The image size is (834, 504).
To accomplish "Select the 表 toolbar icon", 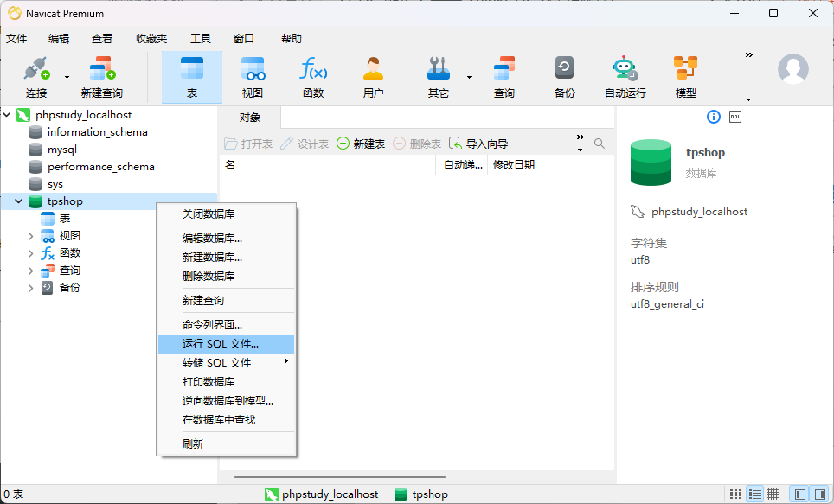I will [192, 77].
